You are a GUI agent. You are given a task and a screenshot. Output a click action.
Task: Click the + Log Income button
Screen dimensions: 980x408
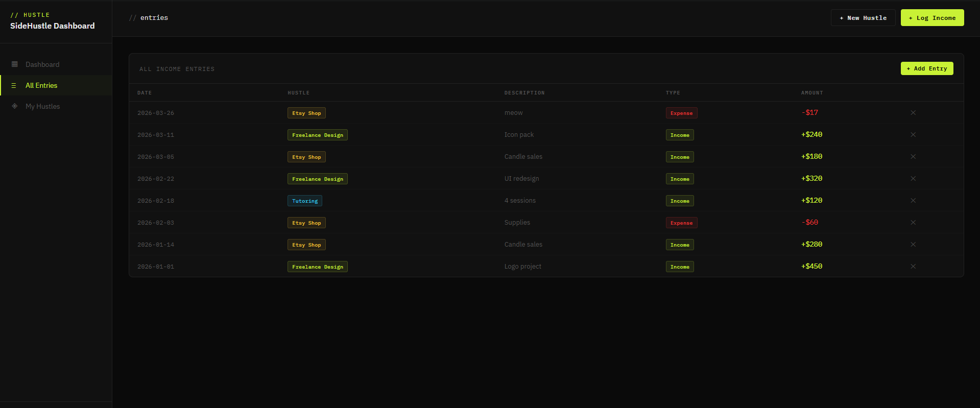pos(932,18)
